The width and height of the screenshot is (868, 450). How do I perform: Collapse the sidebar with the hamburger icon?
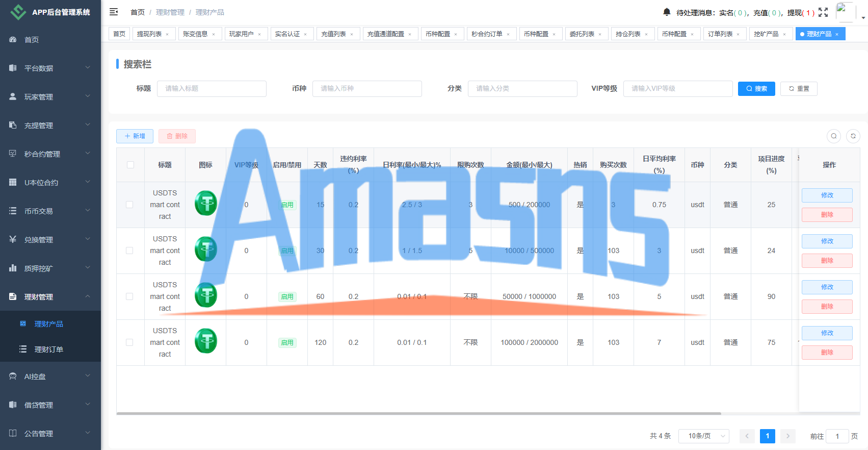(x=114, y=12)
